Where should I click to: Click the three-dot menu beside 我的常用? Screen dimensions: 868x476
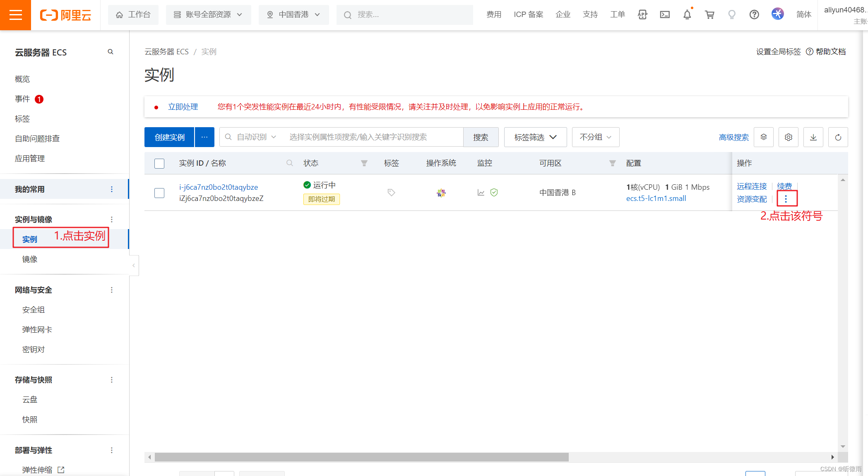[x=112, y=189]
